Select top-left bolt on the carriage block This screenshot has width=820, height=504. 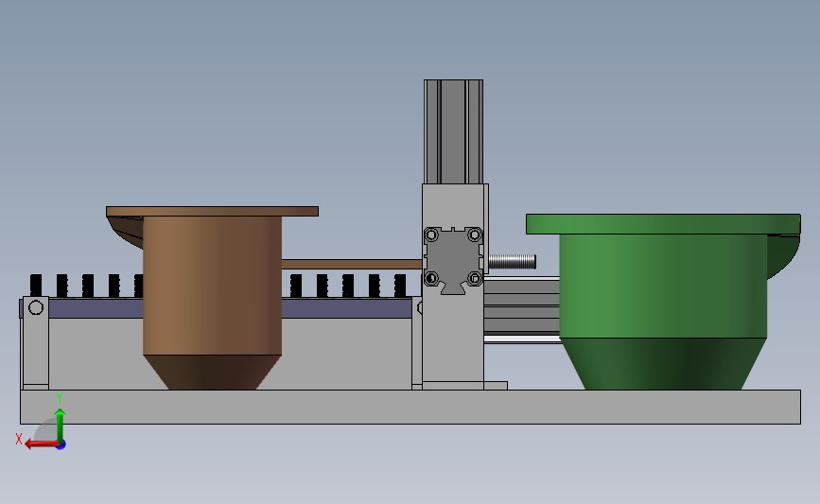tap(431, 235)
